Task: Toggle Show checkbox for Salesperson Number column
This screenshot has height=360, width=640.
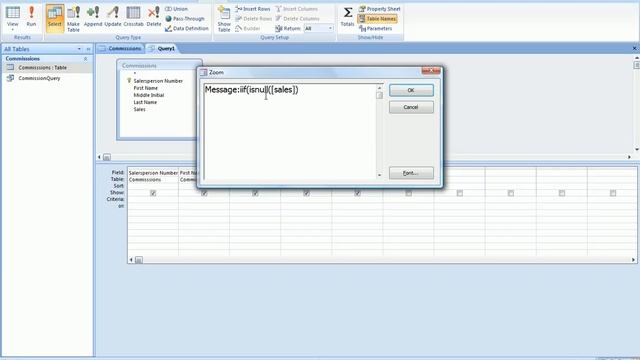Action: 153,193
